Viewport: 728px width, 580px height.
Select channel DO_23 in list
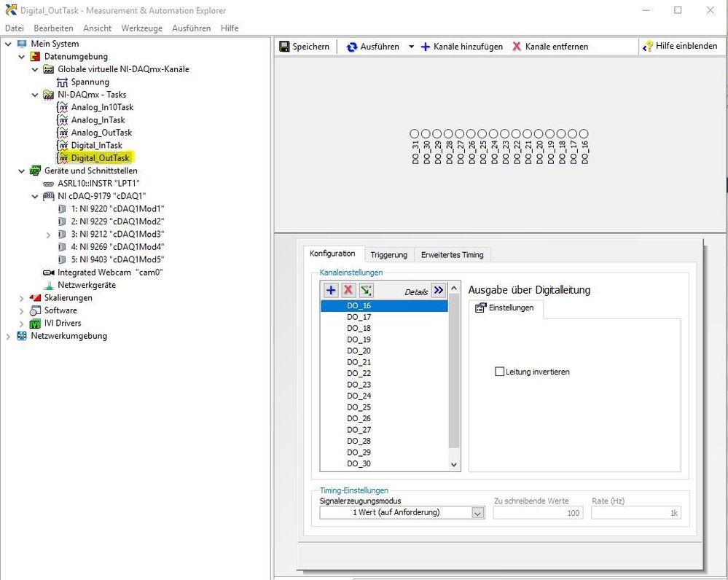(385, 385)
